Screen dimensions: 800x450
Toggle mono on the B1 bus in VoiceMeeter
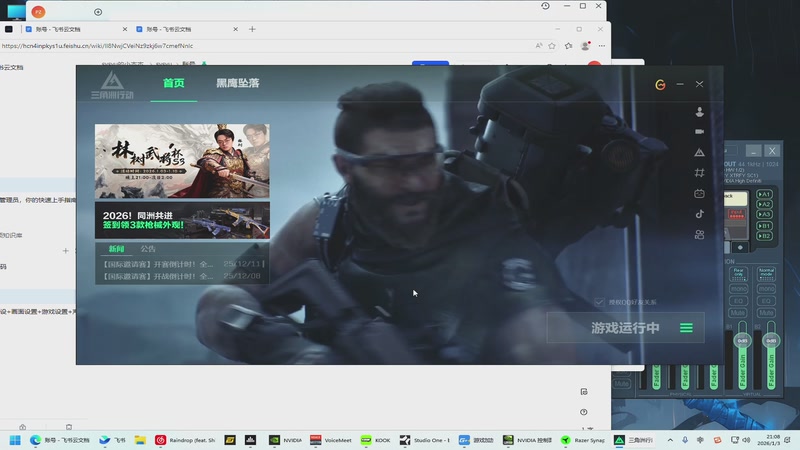738,289
